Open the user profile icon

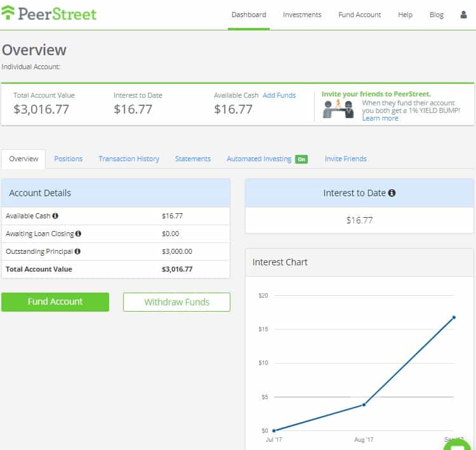(x=463, y=15)
